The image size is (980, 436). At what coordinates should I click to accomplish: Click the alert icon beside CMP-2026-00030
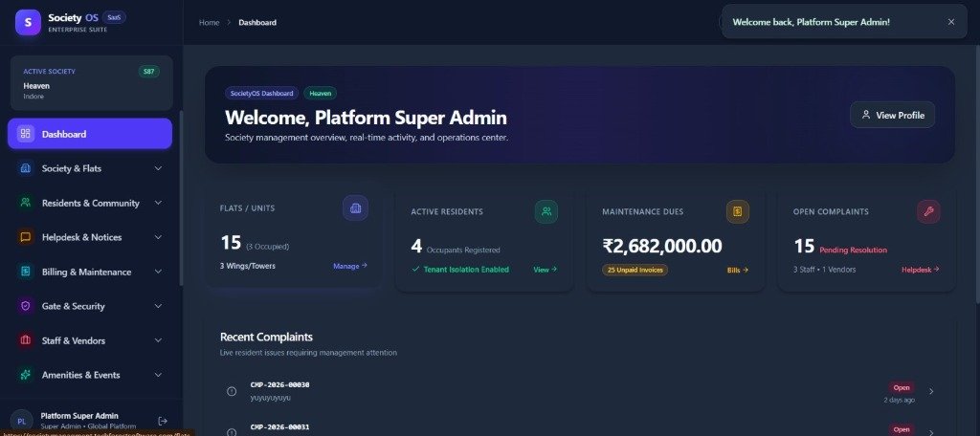pyautogui.click(x=232, y=392)
